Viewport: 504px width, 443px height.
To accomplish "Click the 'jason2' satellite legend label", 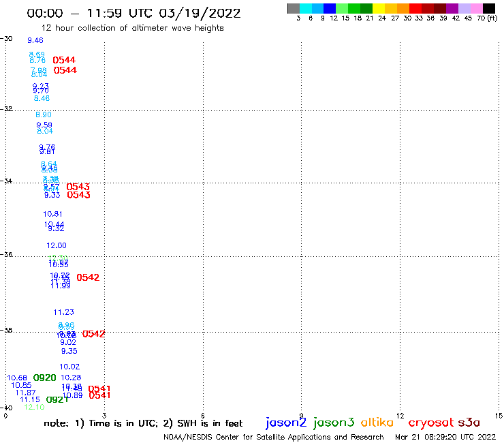I will tap(286, 423).
